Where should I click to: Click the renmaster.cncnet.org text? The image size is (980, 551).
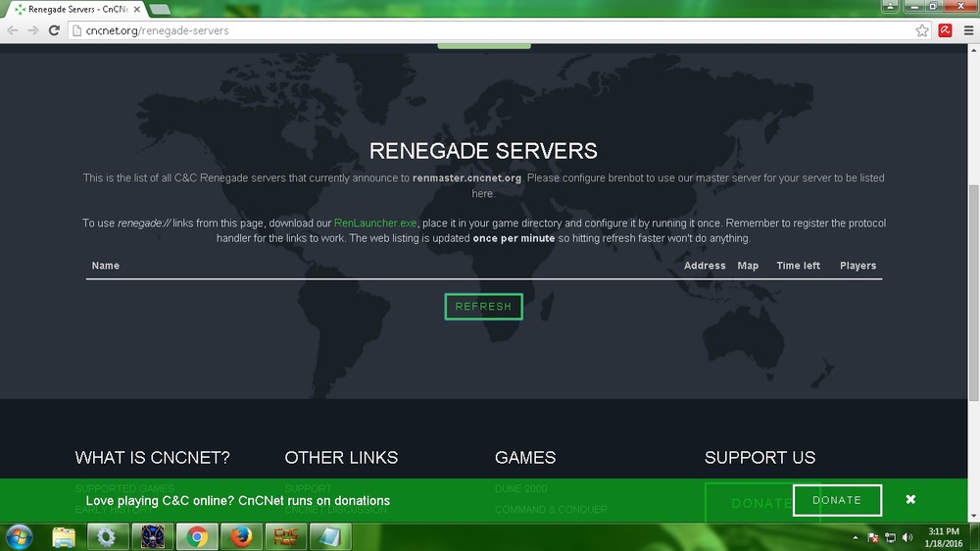pos(466,178)
